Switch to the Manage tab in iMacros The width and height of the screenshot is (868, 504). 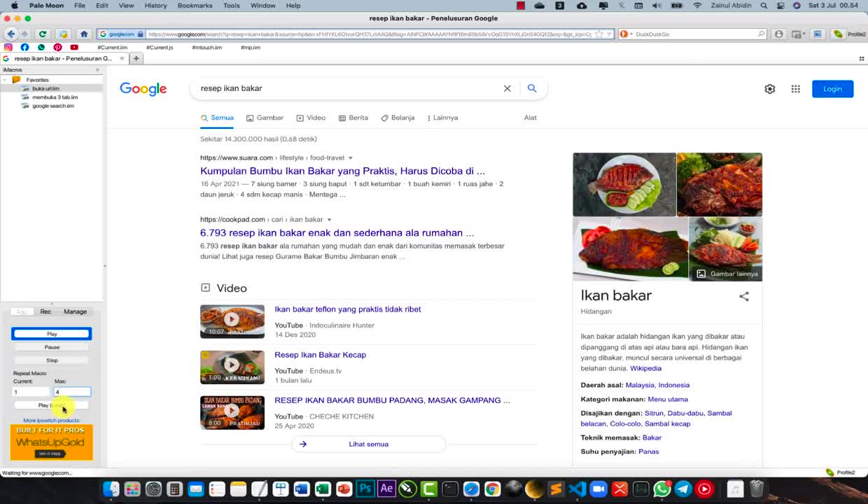click(x=75, y=311)
